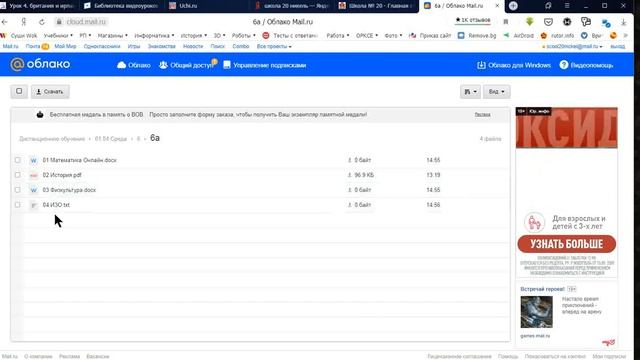Open the account email dropdown
This screenshot has height=360, width=640.
pos(572,47)
